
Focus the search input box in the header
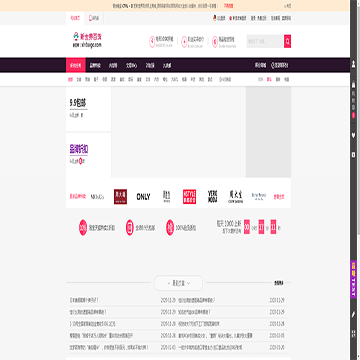tap(265, 41)
